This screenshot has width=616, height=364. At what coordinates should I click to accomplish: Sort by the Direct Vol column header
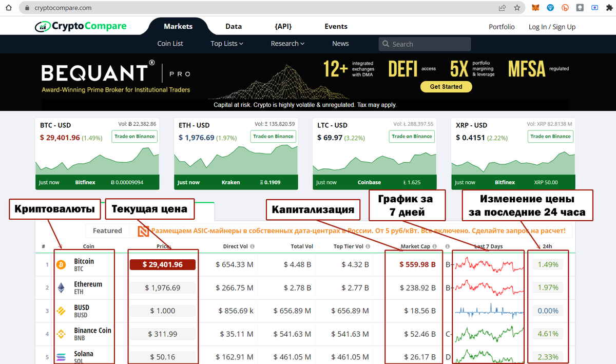(x=236, y=246)
